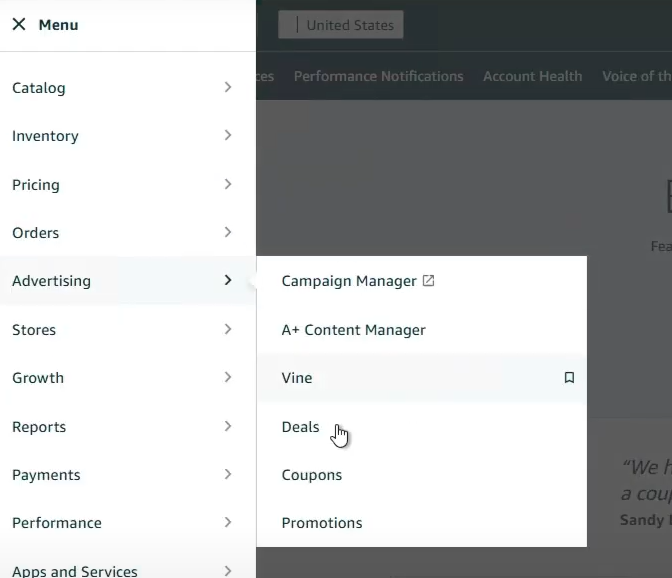Expand the Reports chevron arrow

pos(228,426)
